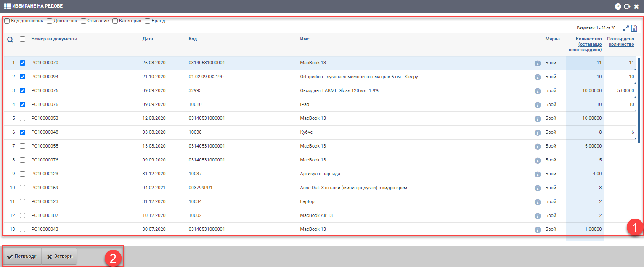Viewport: 644px width, 267px height.
Task: Export results to Excel icon
Action: click(x=634, y=28)
